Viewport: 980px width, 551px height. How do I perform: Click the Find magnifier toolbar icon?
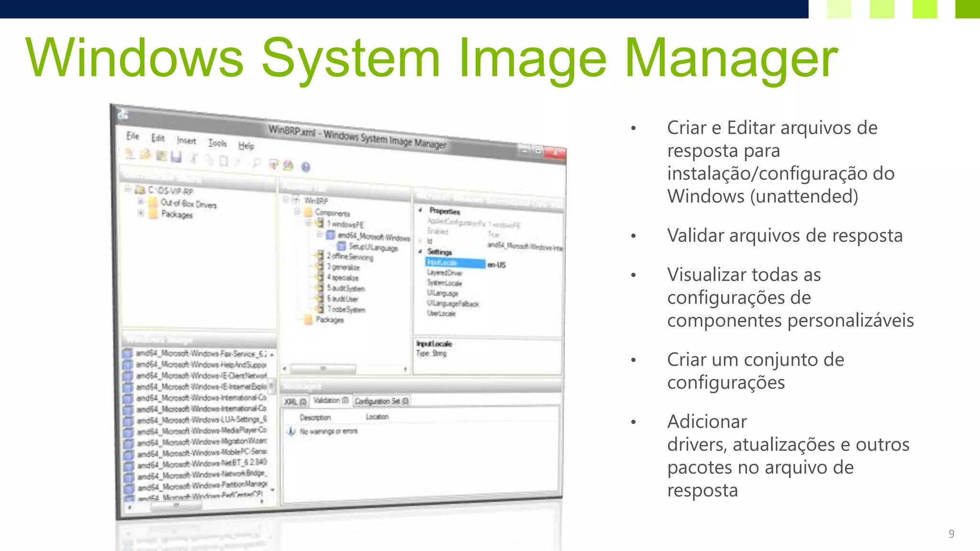pyautogui.click(x=256, y=163)
